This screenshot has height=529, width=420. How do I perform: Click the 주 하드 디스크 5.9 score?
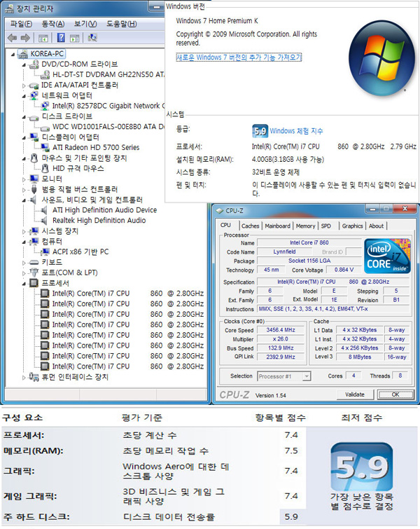point(291,516)
